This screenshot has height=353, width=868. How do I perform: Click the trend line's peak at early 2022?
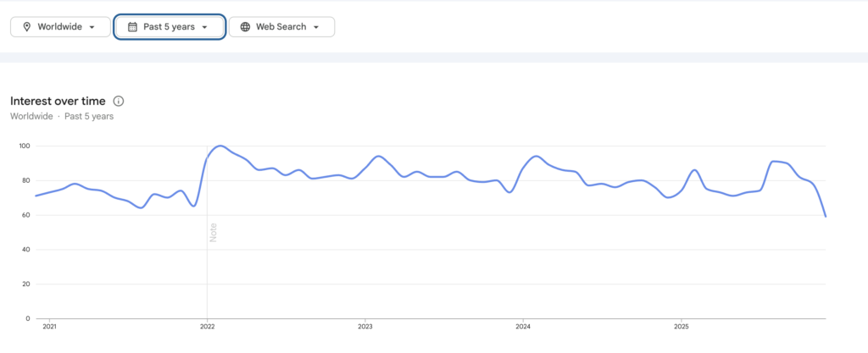(x=220, y=146)
